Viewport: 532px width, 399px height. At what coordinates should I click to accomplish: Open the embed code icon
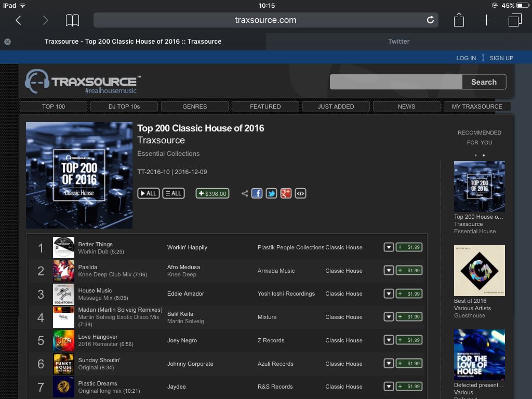tap(301, 193)
